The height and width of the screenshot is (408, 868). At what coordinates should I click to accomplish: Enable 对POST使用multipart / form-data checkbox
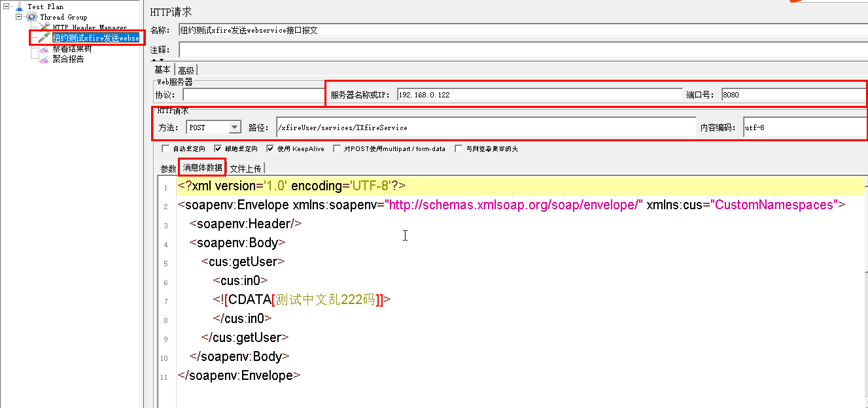[x=337, y=148]
